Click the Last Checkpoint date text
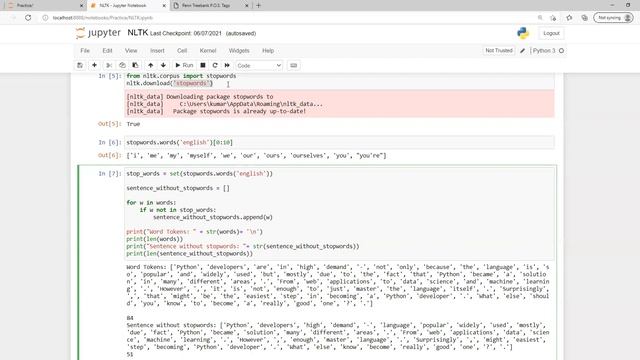 coord(186,33)
